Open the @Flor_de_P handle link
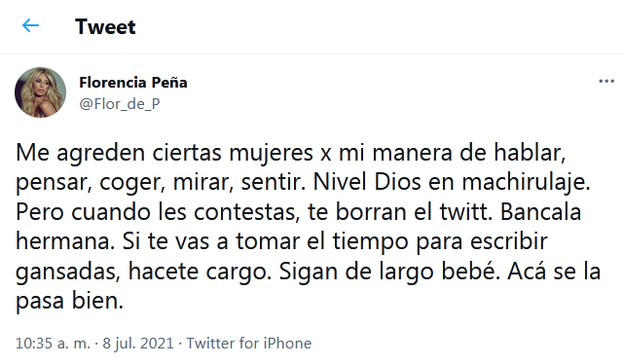Viewport: 623px width, 364px height. coord(120,104)
